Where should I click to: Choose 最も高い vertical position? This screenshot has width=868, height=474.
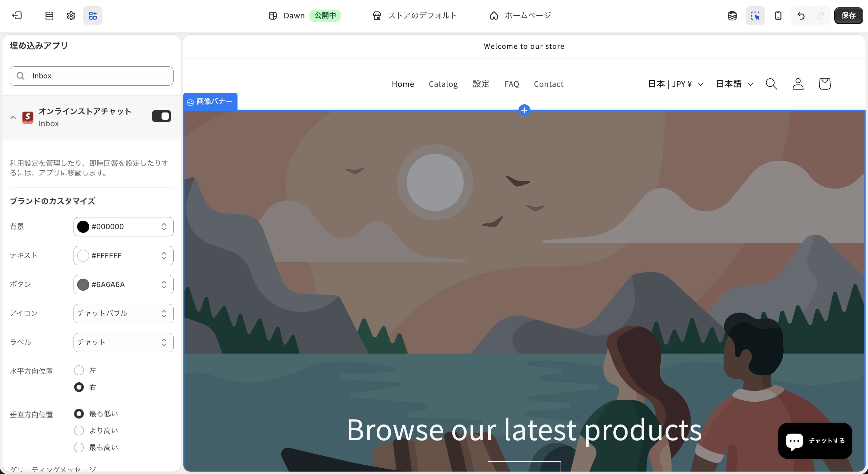coord(79,447)
